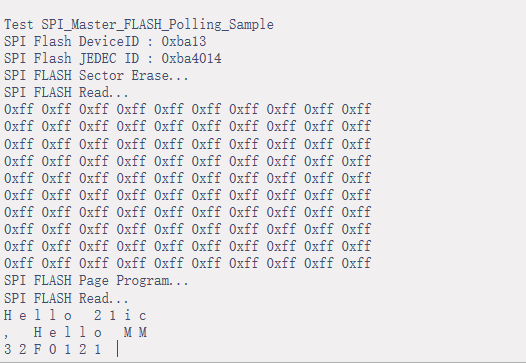This screenshot has height=363, width=526.
Task: Click the last 0xff in the final data row
Action: point(356,263)
